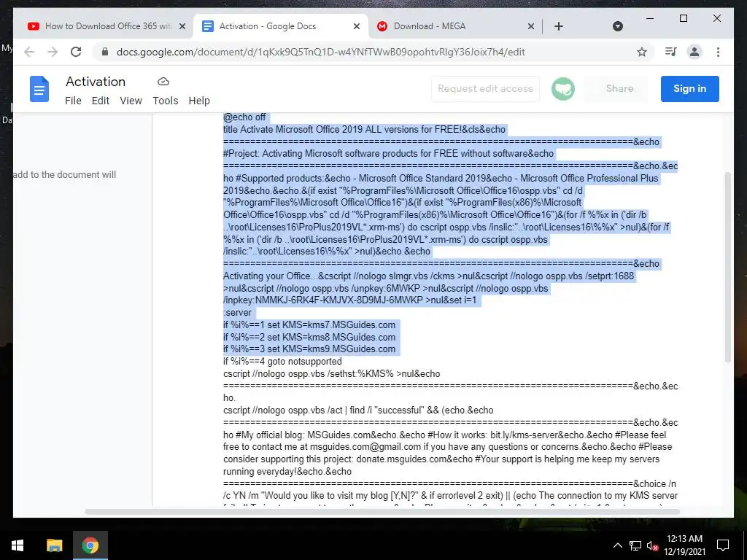Open the taskbar clock showing 12:13 AM
Image resolution: width=747 pixels, height=560 pixels.
(x=684, y=545)
